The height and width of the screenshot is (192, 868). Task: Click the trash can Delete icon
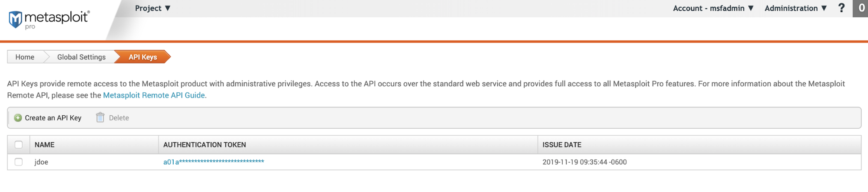coord(100,118)
